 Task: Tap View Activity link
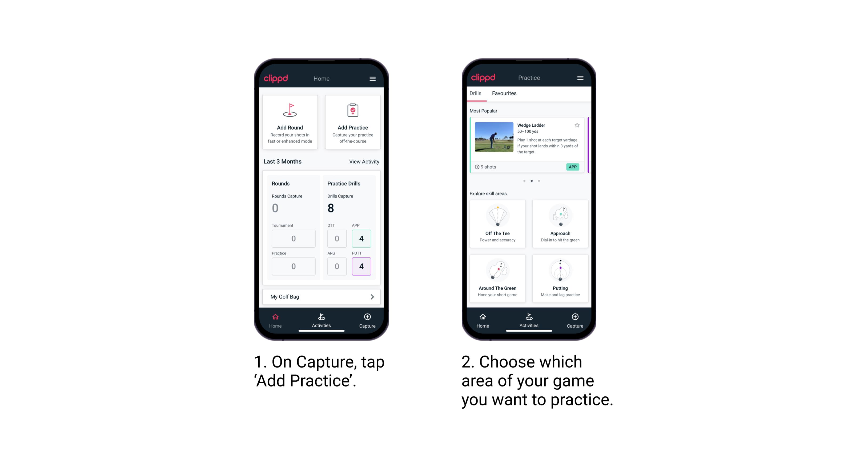click(363, 162)
